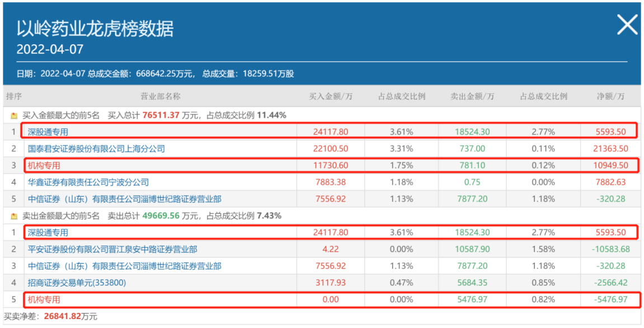The width and height of the screenshot is (644, 328).
Task: Click the 买入金额/万 column header
Action: pyautogui.click(x=331, y=97)
